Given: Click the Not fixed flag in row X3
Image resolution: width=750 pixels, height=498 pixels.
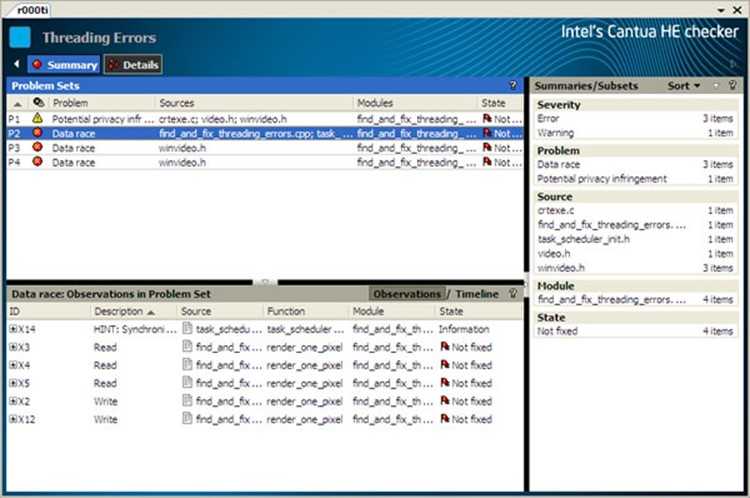Looking at the screenshot, I should pos(445,346).
